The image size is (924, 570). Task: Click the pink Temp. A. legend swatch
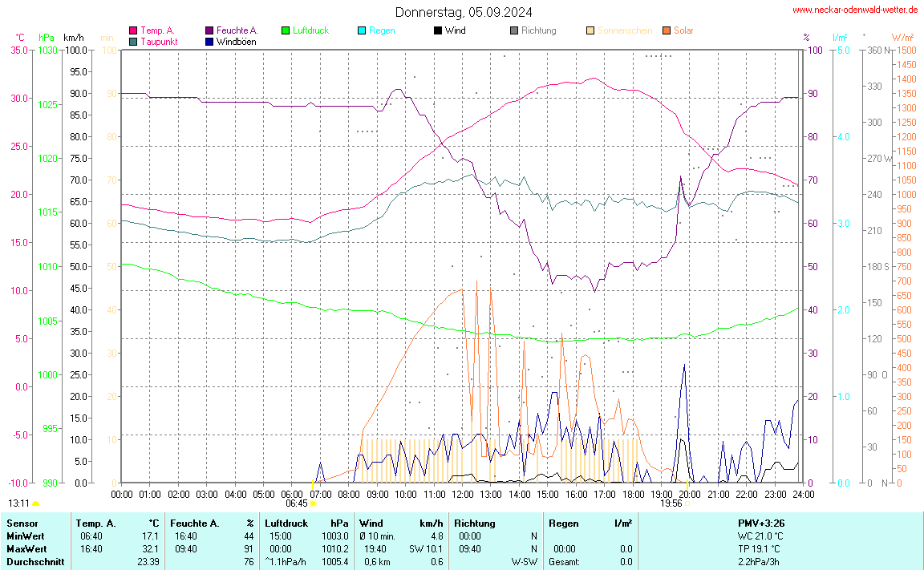coord(133,30)
